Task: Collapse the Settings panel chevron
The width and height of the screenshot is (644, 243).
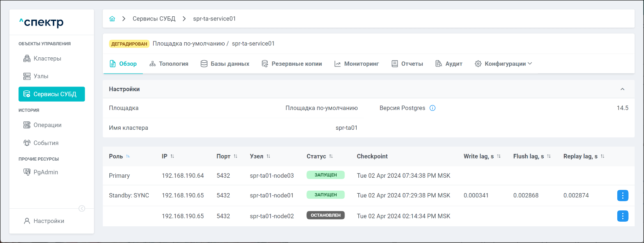Action: [622, 89]
